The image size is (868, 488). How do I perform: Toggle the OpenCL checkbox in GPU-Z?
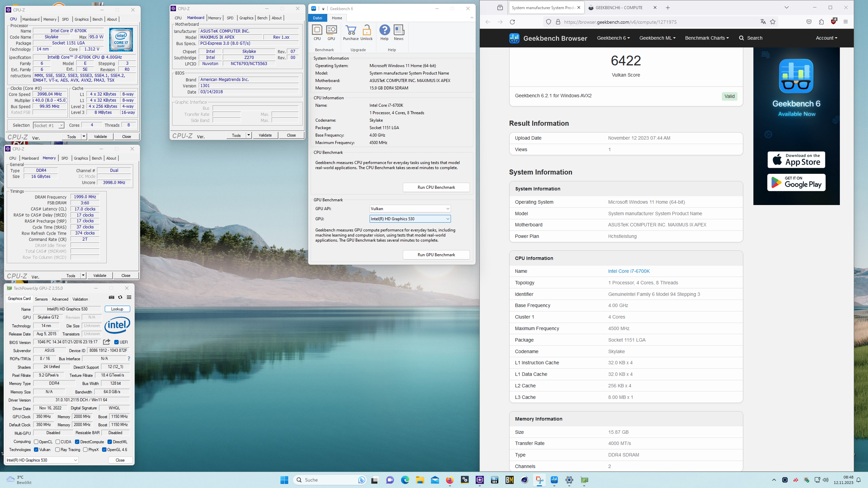(36, 442)
